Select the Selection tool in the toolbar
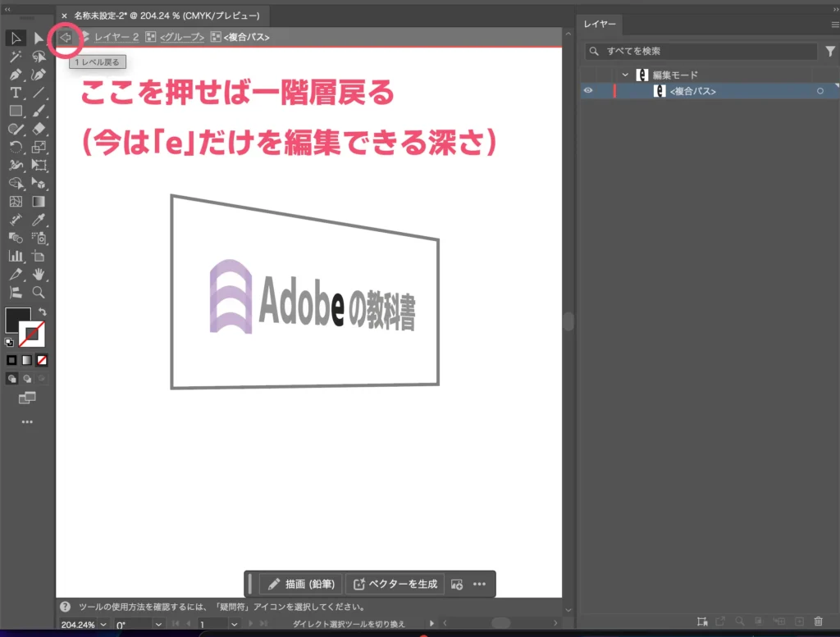The width and height of the screenshot is (840, 637). pyautogui.click(x=15, y=38)
